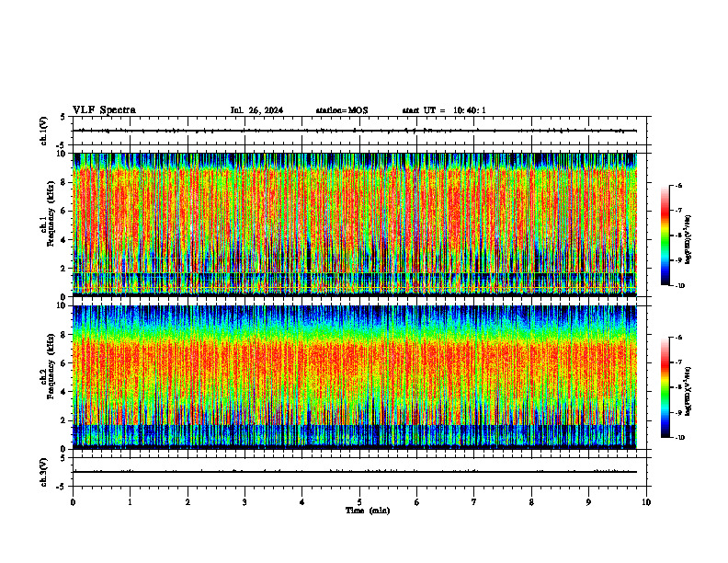Click the "start UT = 10:40:1" text

[444, 110]
